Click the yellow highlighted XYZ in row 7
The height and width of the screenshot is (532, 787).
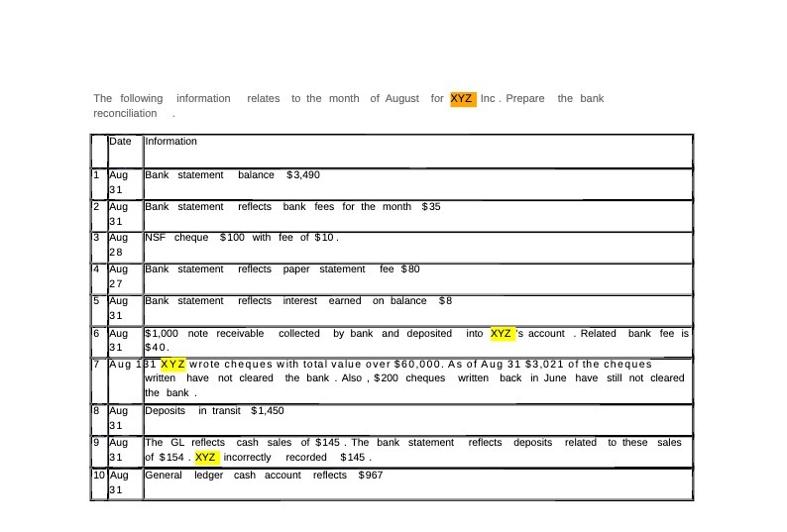173,365
